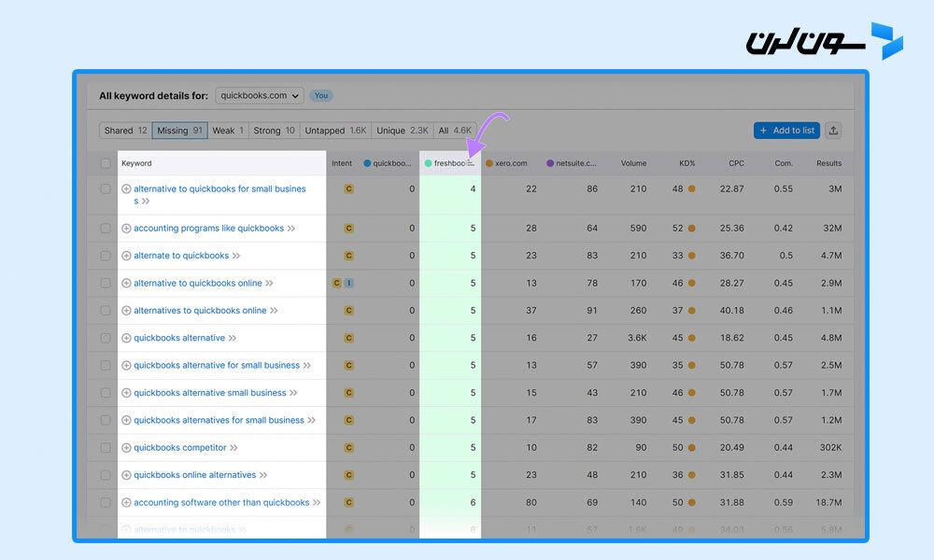Toggle the select-all checkbox in the table header

(x=106, y=163)
